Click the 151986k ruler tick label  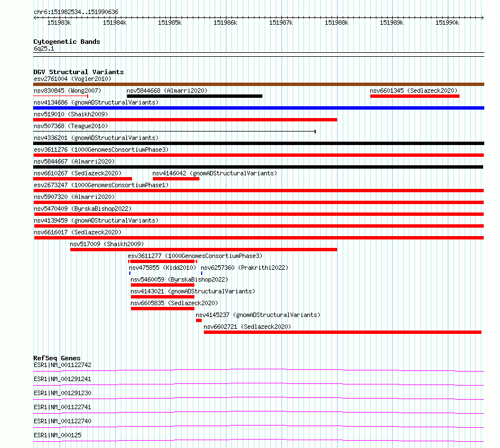coord(225,22)
